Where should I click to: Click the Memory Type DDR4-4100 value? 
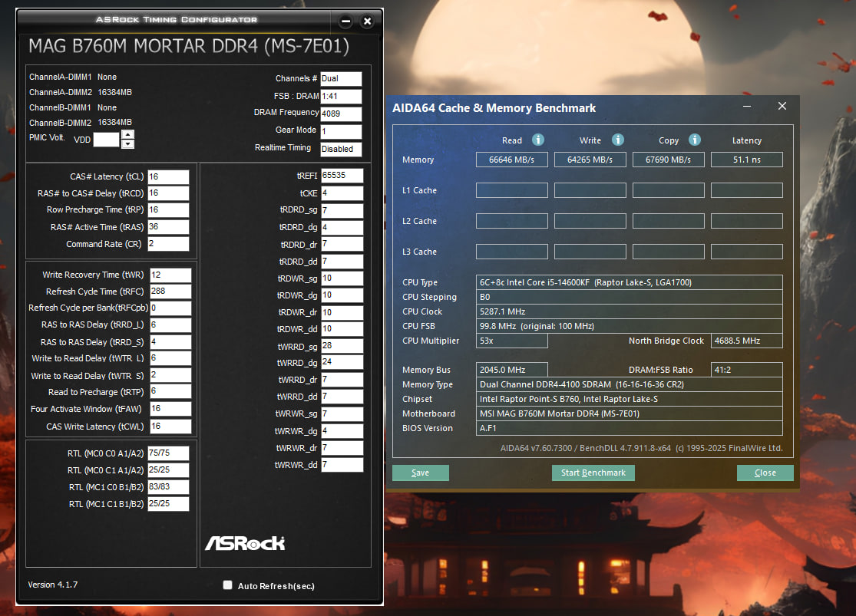pos(629,384)
